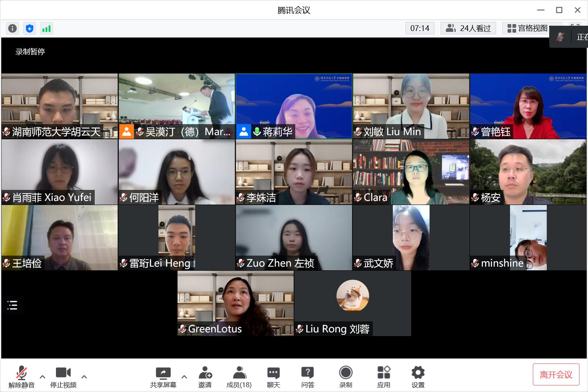Expand video options arrow beside 停止视频

pos(84,376)
